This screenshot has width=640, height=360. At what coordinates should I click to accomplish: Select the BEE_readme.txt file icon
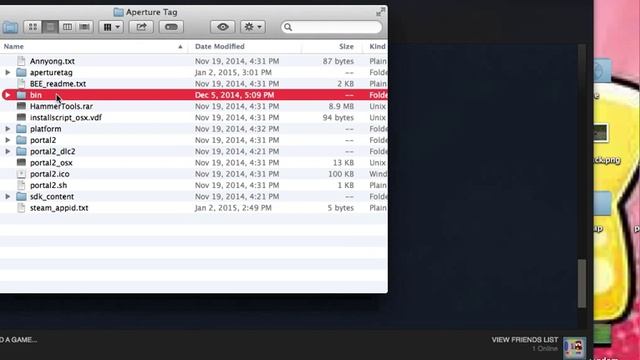pyautogui.click(x=21, y=84)
